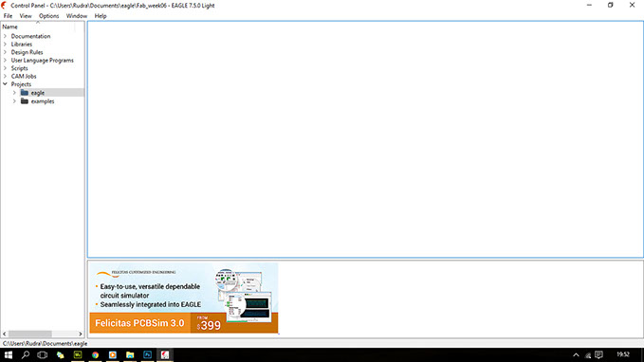Expand the Documentation tree node

[x=5, y=36]
